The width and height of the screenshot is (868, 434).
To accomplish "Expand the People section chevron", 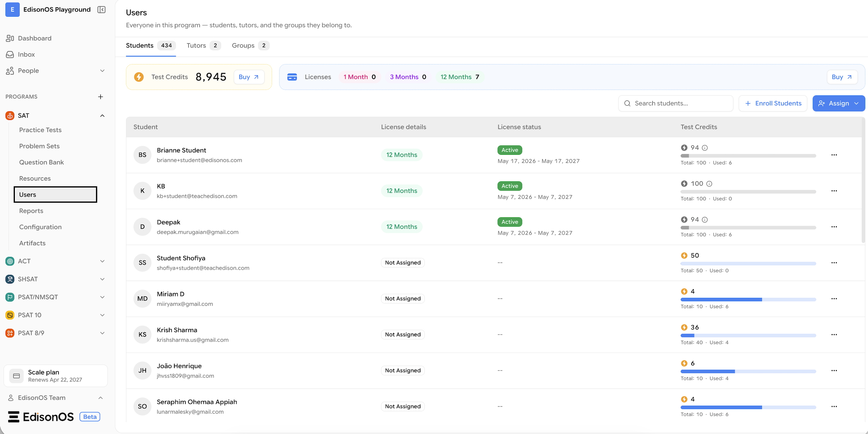I will pos(102,71).
